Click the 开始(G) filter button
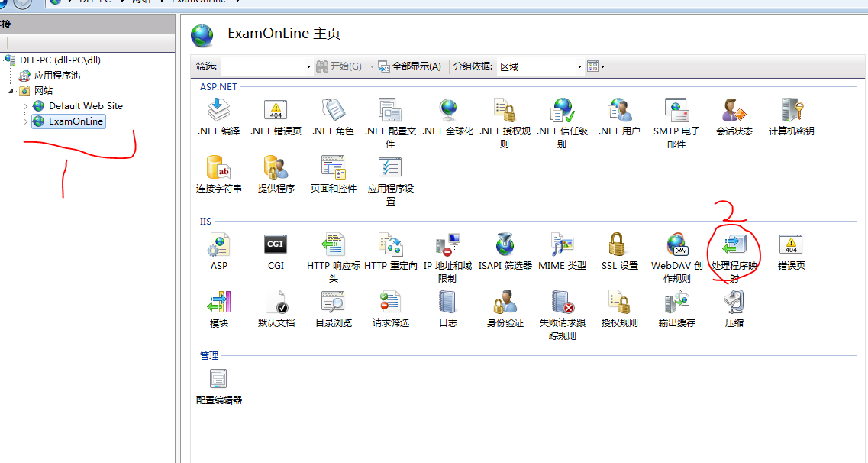This screenshot has height=463, width=868. pos(339,66)
